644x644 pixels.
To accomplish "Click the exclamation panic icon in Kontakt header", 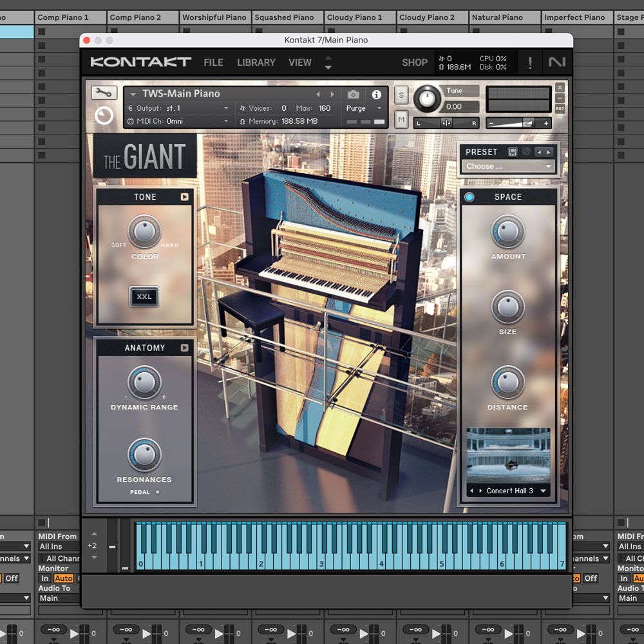I will tap(530, 62).
